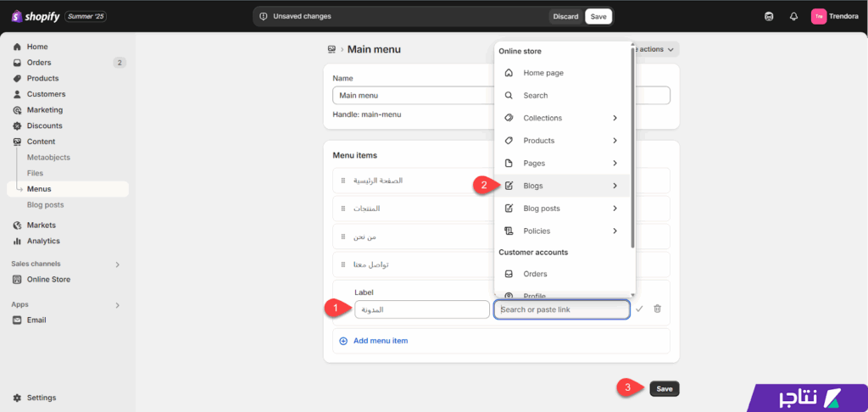Confirm the menu item with checkmark
868x412 pixels.
pos(639,309)
